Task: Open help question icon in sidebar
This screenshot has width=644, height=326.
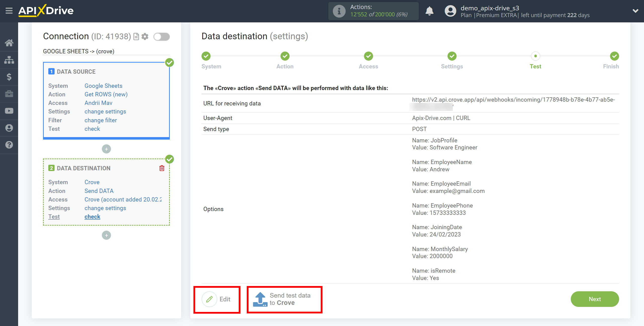Action: 9,145
